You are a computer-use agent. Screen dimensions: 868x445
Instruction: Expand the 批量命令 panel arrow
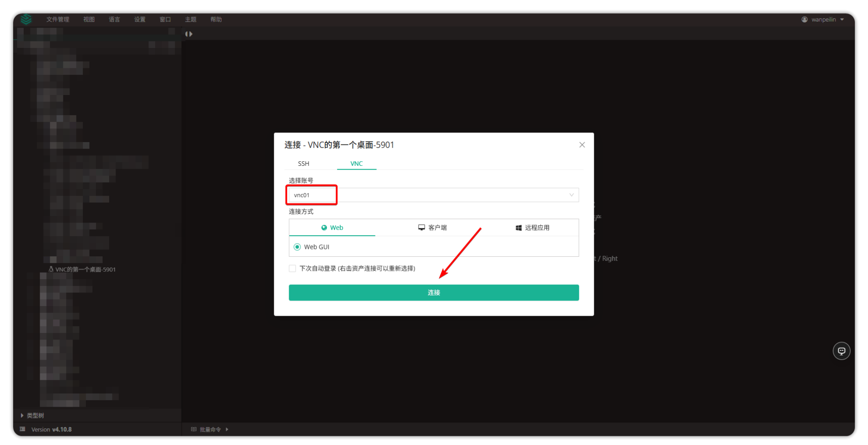[x=227, y=429]
